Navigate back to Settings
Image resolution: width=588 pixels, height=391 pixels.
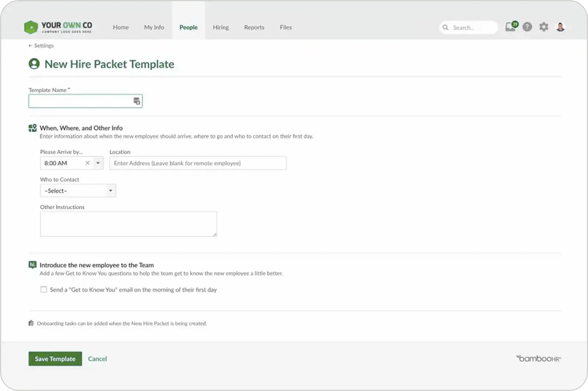(41, 46)
